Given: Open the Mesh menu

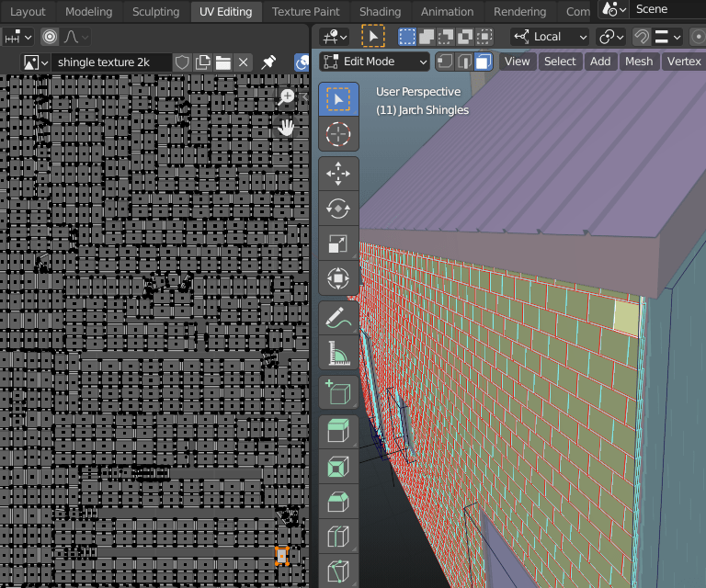Looking at the screenshot, I should 639,62.
